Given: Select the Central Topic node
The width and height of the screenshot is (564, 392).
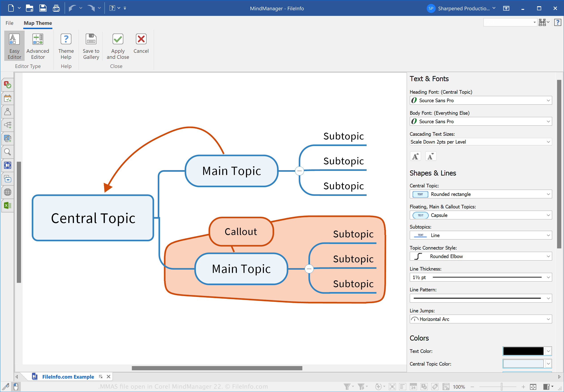Looking at the screenshot, I should tap(93, 218).
